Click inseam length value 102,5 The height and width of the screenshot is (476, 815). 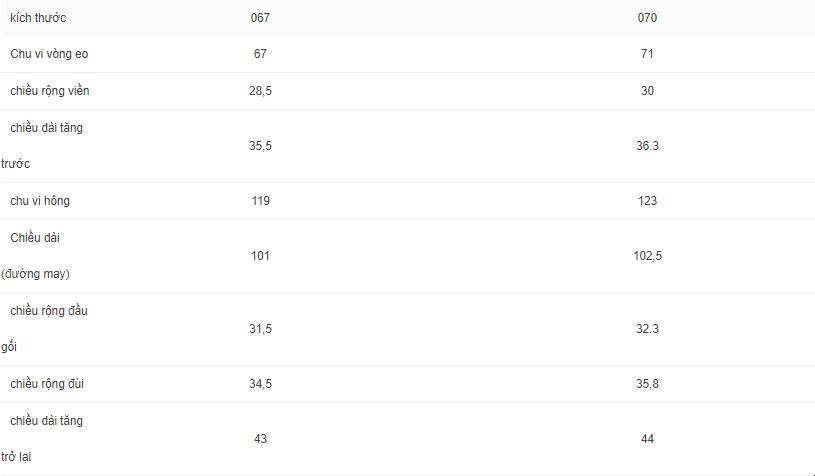pos(647,256)
